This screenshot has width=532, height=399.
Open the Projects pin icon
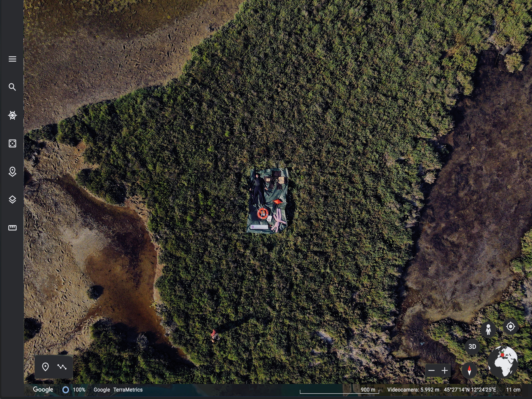point(12,172)
